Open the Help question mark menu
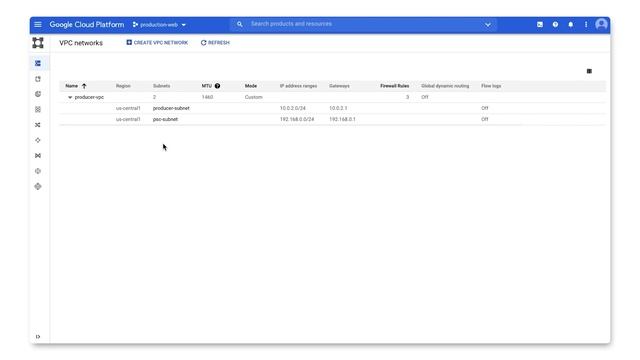This screenshot has width=640, height=360. point(555,24)
